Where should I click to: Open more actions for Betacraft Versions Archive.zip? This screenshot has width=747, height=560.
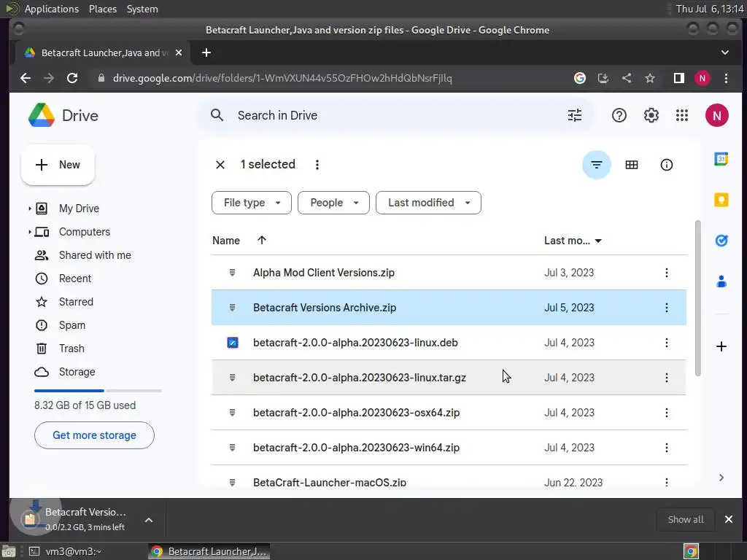click(x=666, y=308)
